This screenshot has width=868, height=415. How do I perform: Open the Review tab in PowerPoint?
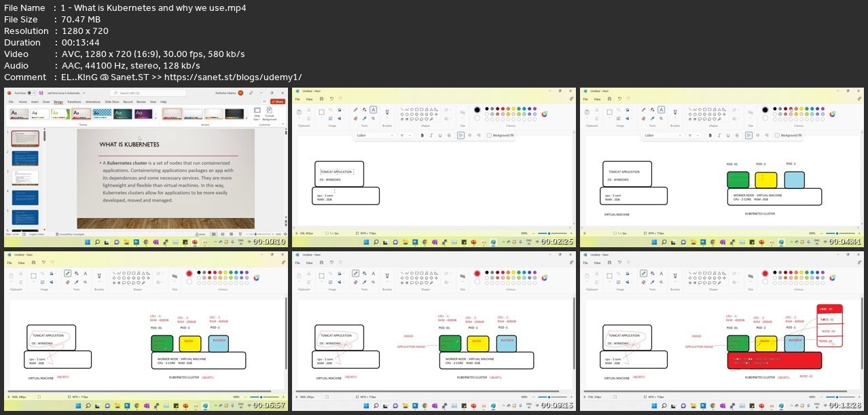[141, 102]
